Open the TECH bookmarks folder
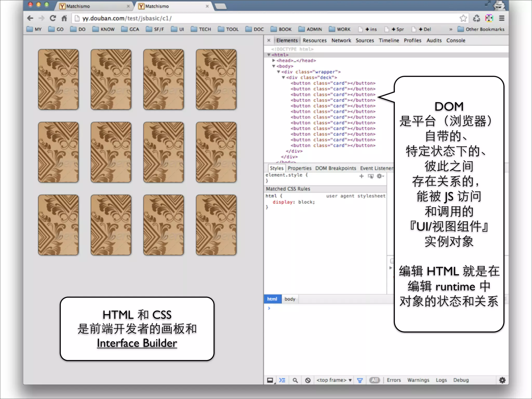This screenshot has width=532, height=399. (201, 29)
